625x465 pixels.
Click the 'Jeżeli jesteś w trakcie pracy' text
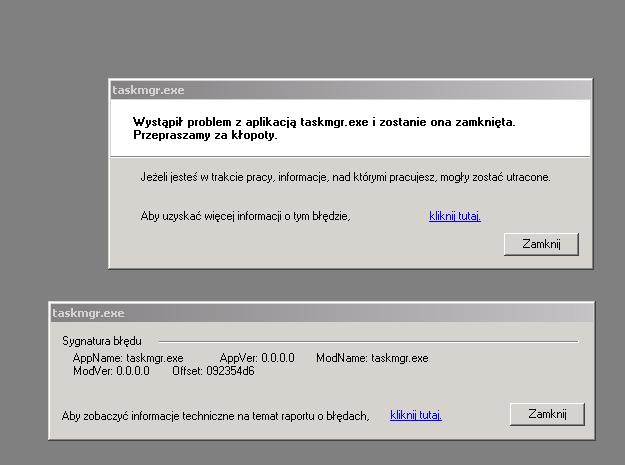point(345,177)
